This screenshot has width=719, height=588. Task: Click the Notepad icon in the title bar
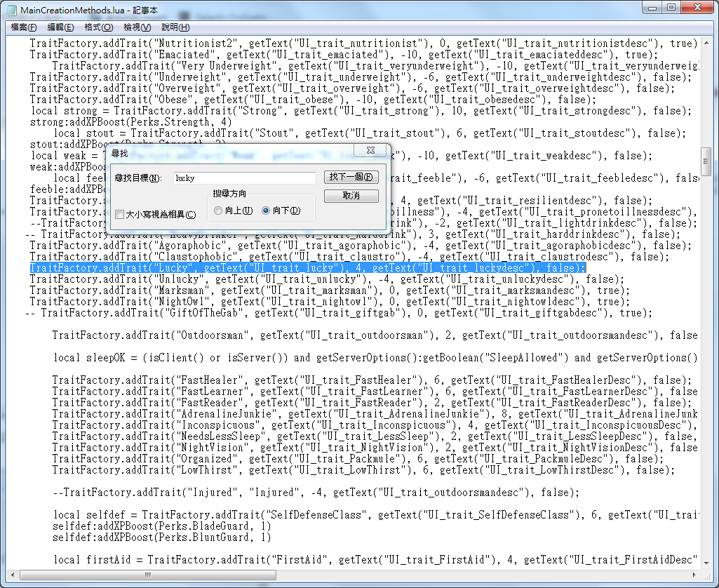12,10
